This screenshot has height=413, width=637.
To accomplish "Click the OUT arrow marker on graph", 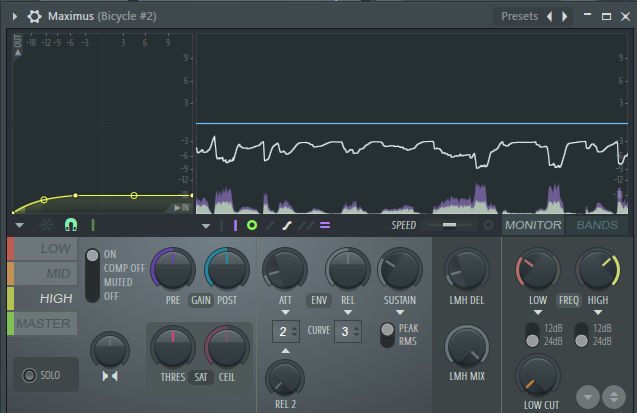I will coord(17,45).
